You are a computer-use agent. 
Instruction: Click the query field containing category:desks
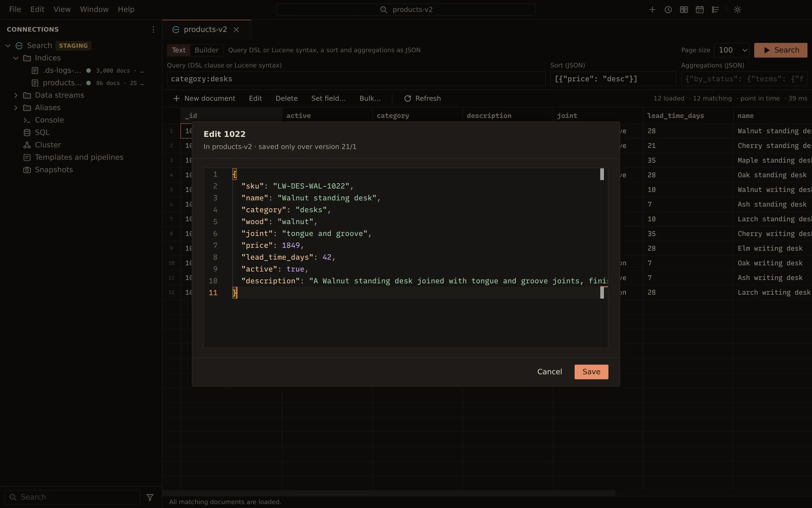pos(356,79)
